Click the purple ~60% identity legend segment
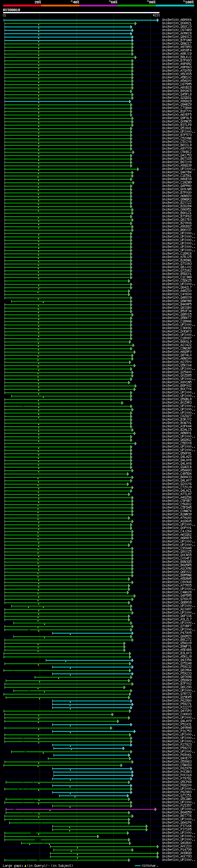 point(99,6)
